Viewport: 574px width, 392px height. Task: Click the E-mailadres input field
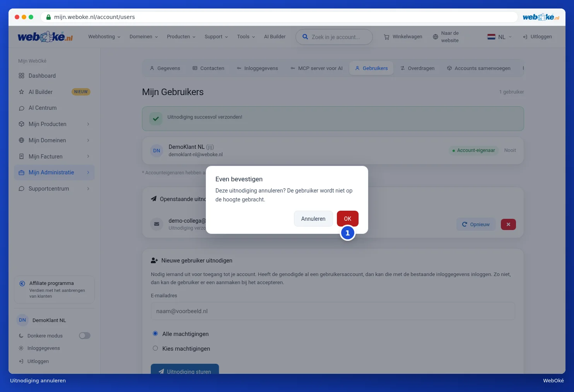click(x=333, y=311)
